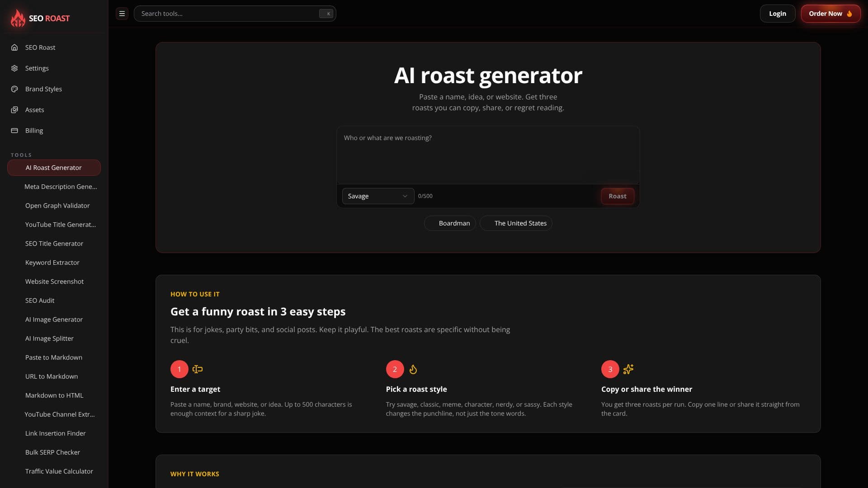Open AI Image Generator tool
This screenshot has height=488, width=868.
click(54, 319)
